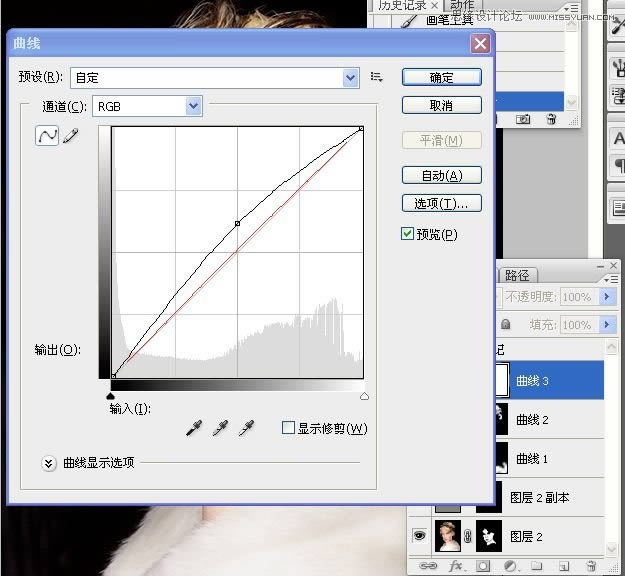Pick the gray point eyedropper
This screenshot has height=576, width=625.
[x=221, y=429]
